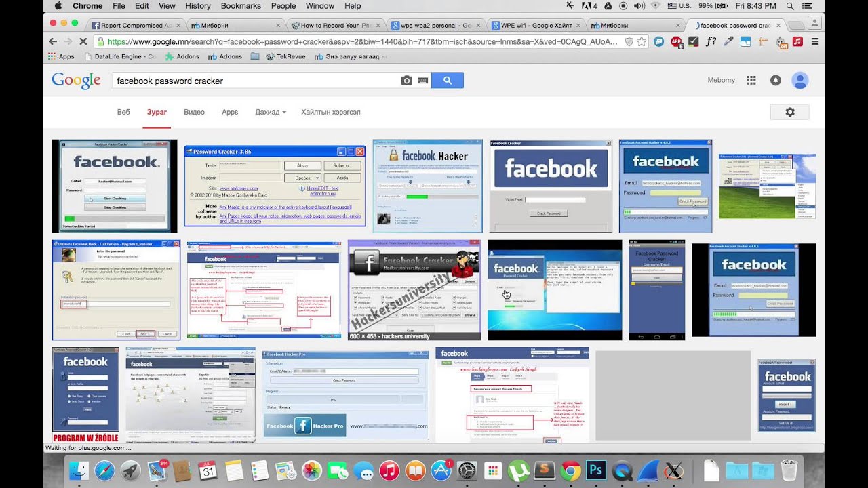Open the Google account avatar
Screen dimensions: 868x488
point(800,80)
